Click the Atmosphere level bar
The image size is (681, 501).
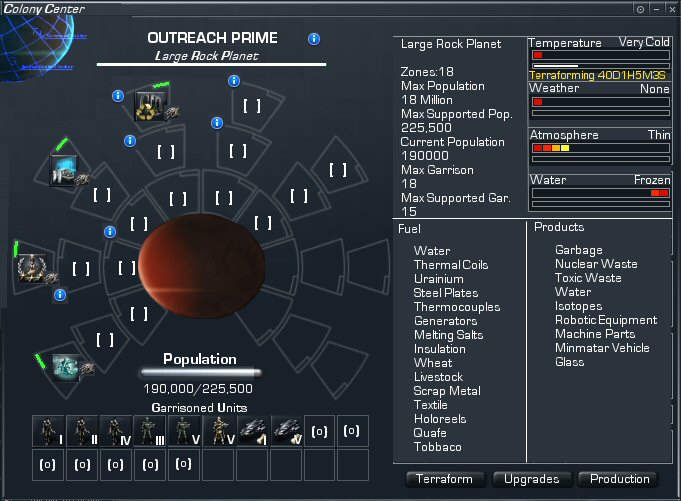coord(601,148)
